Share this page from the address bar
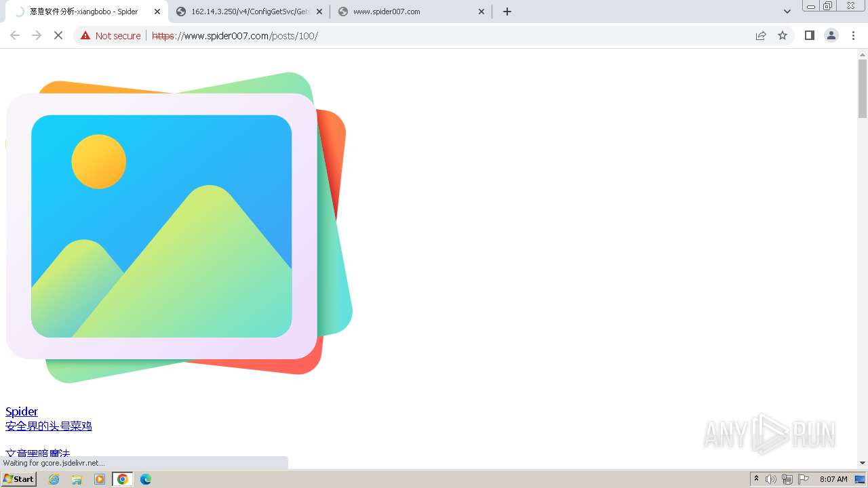The width and height of the screenshot is (868, 488). point(761,35)
